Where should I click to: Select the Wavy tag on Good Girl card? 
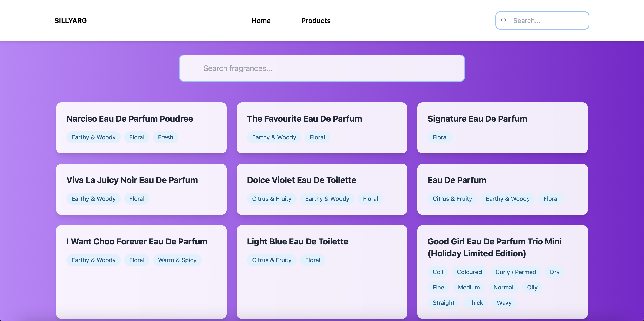[x=504, y=302]
